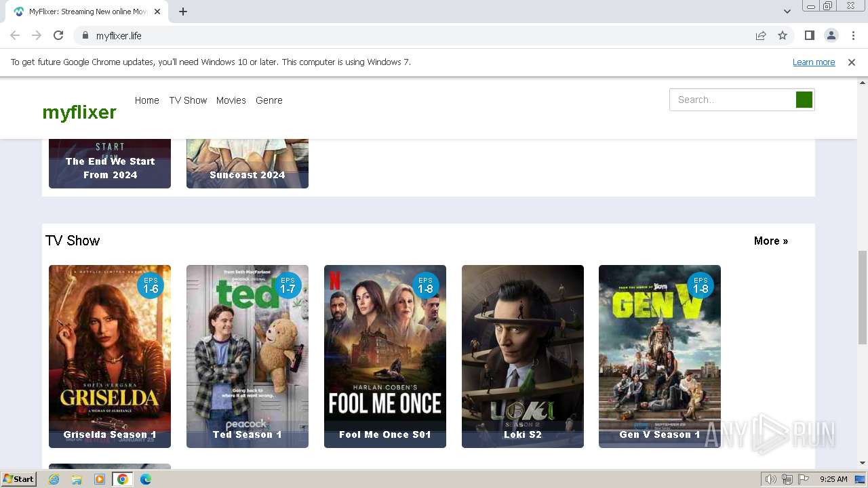Open The End We Start From 2024
The image size is (868, 488).
[x=110, y=163]
